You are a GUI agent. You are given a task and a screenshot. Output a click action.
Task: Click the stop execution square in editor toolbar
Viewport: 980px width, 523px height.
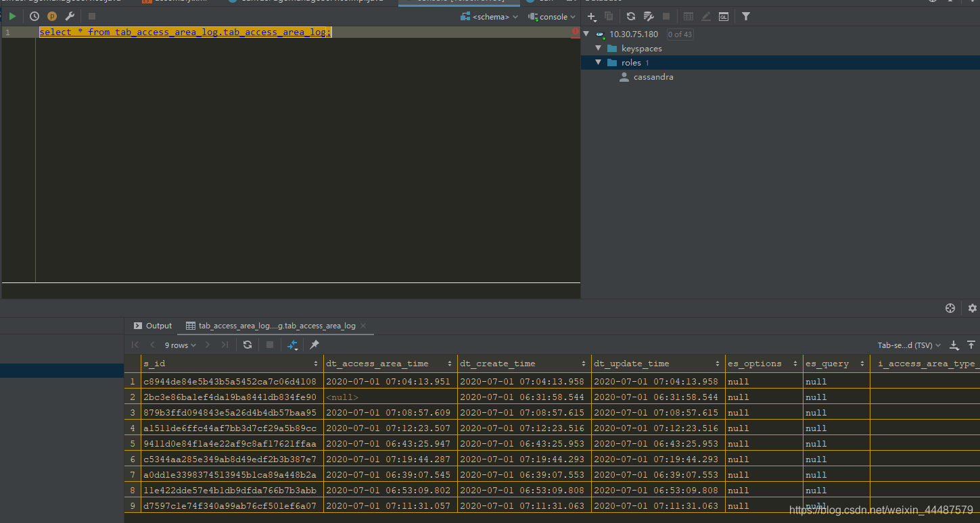(92, 16)
